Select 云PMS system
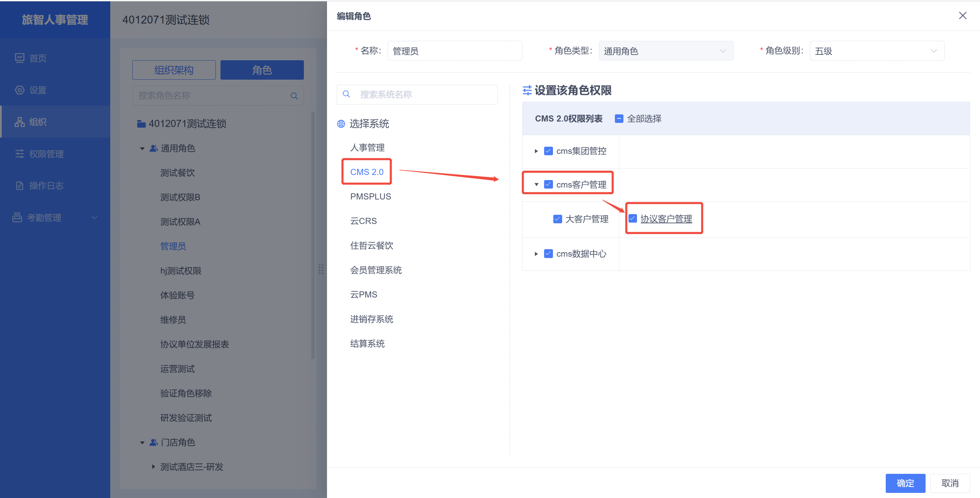Viewport: 980px width, 498px height. pyautogui.click(x=364, y=294)
